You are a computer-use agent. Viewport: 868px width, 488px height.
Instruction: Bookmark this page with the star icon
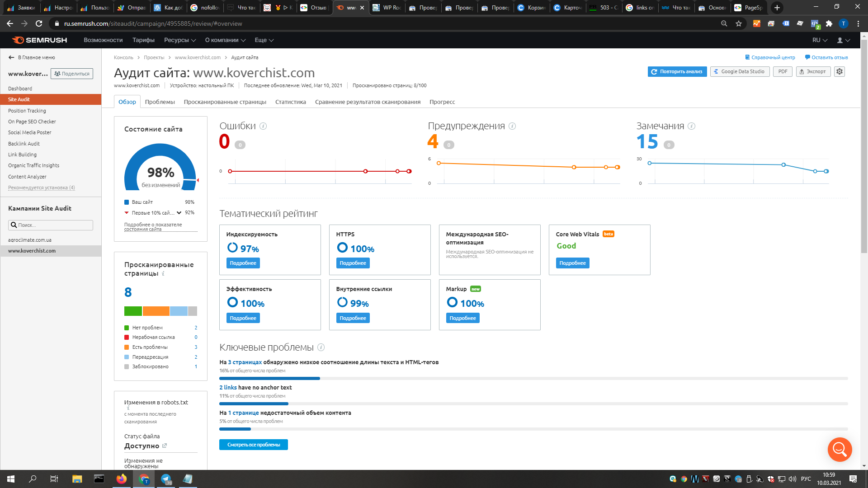[739, 23]
